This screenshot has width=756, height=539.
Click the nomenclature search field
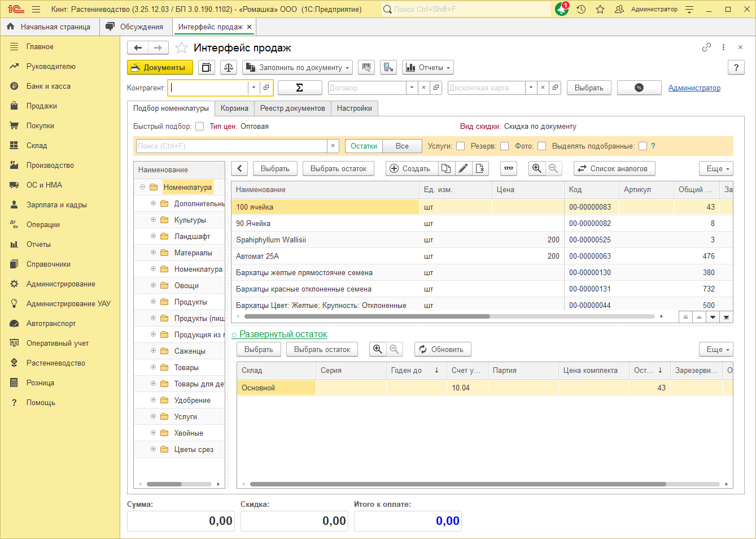coord(231,146)
